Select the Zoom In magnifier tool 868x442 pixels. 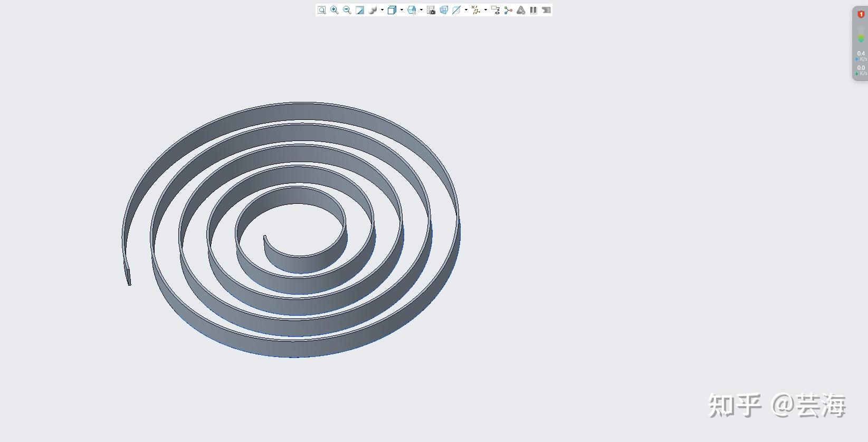pyautogui.click(x=335, y=10)
